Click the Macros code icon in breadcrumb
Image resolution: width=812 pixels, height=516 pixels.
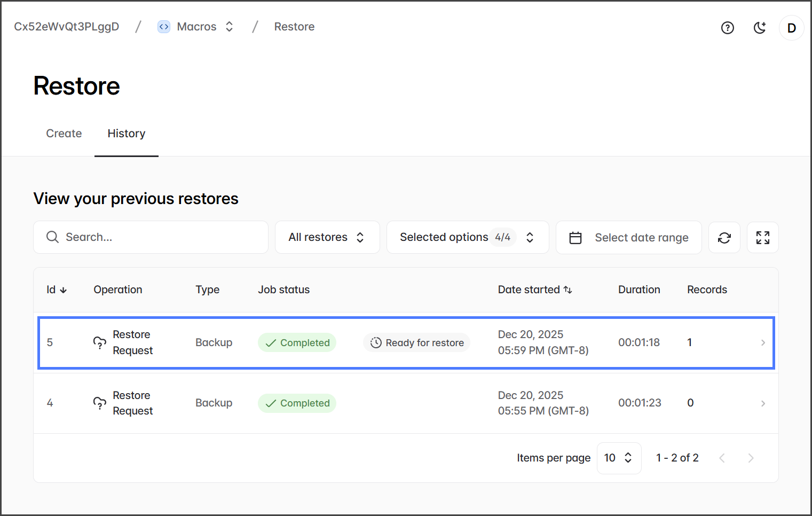164,27
